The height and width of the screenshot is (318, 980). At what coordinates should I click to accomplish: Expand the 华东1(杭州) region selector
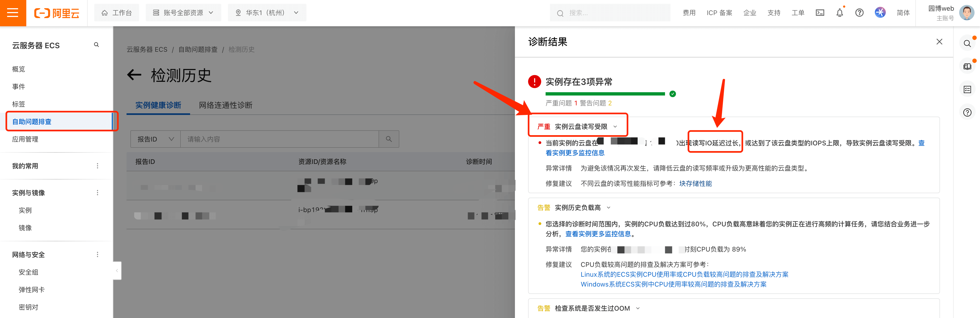(x=267, y=13)
